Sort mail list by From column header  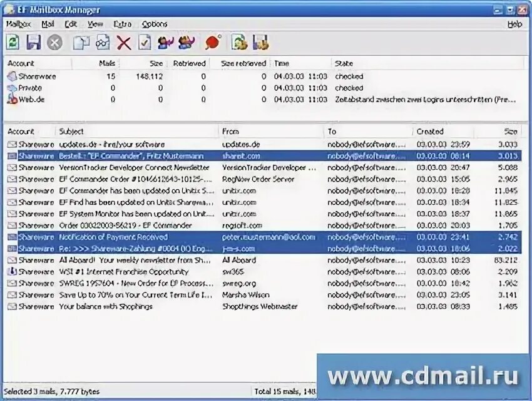click(271, 132)
